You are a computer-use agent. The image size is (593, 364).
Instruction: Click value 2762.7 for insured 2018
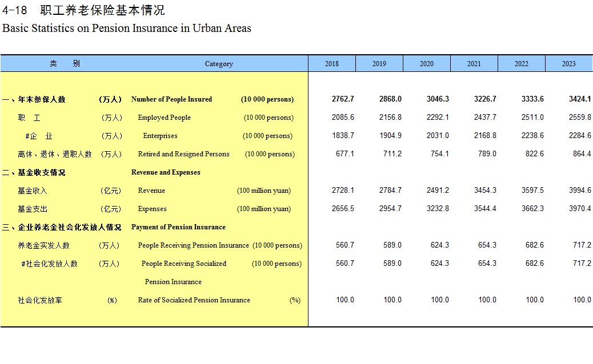click(x=343, y=99)
